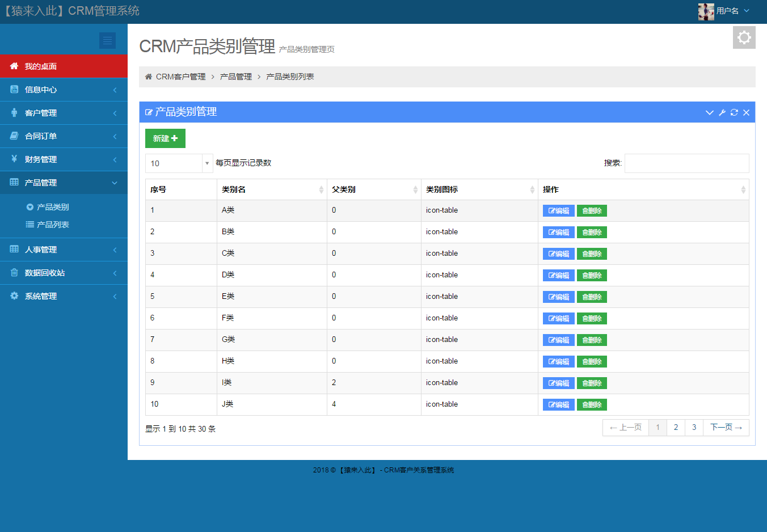Image resolution: width=767 pixels, height=532 pixels.
Task: Click the search input field
Action: click(x=686, y=163)
